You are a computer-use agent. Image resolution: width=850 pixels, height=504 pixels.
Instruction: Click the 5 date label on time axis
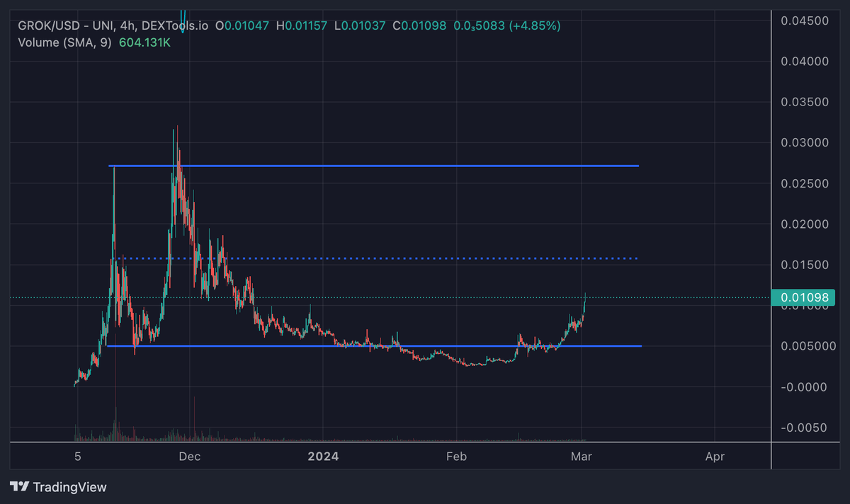[x=79, y=457]
